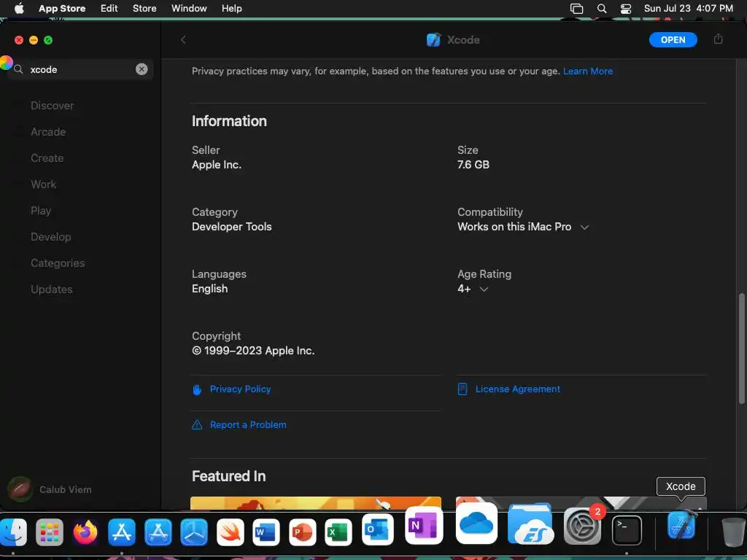Open OneDrive from the Dock
Viewport: 747px width, 560px height.
click(x=476, y=523)
